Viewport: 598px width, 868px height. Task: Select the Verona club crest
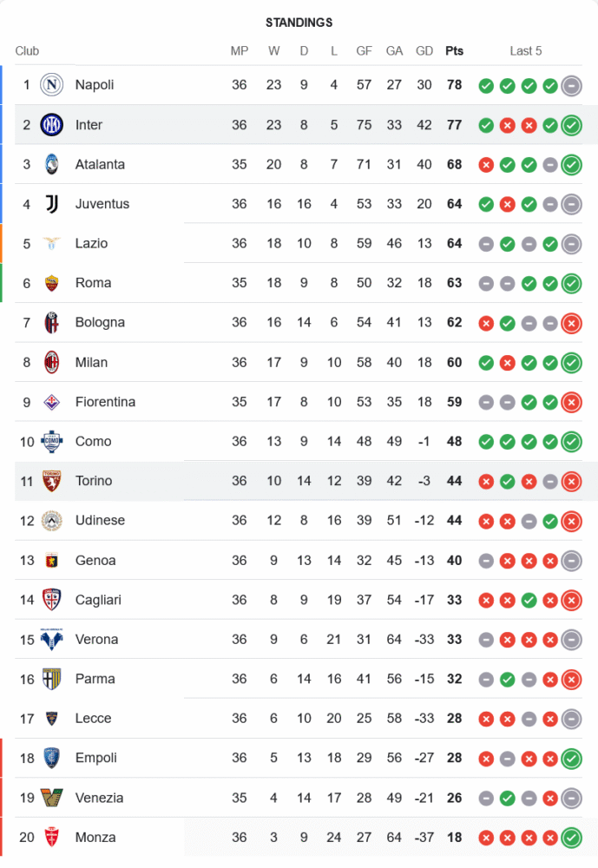pos(52,640)
